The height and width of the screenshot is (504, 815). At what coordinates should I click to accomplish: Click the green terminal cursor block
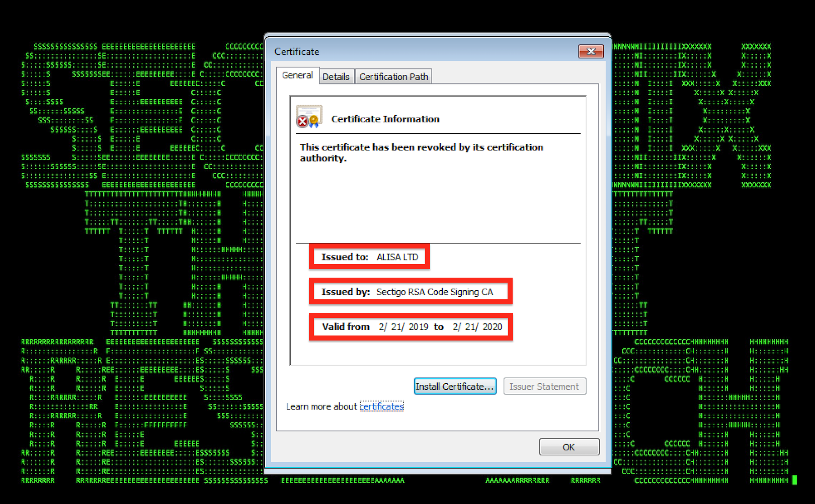coord(794,480)
